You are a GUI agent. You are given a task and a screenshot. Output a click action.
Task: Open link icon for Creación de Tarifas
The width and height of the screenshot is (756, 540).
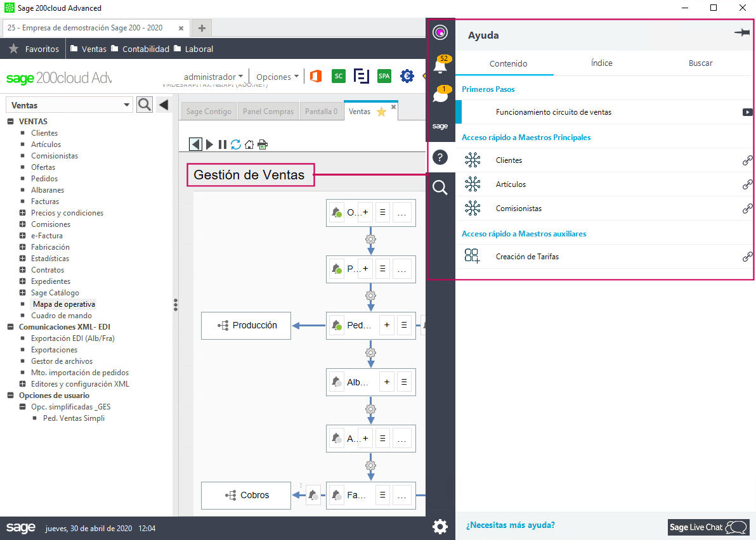747,257
